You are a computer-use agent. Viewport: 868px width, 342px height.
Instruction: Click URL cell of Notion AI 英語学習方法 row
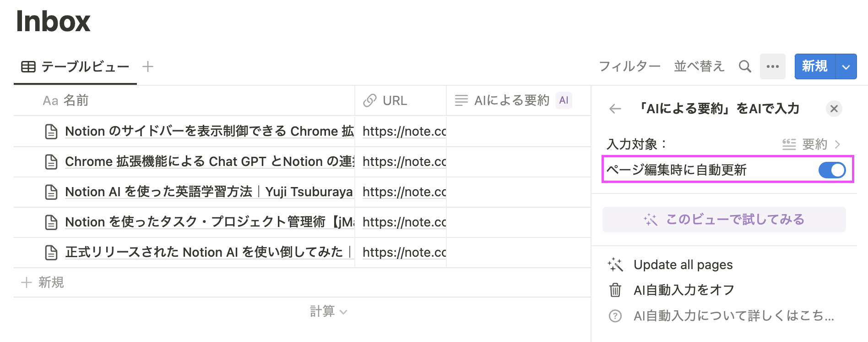401,192
